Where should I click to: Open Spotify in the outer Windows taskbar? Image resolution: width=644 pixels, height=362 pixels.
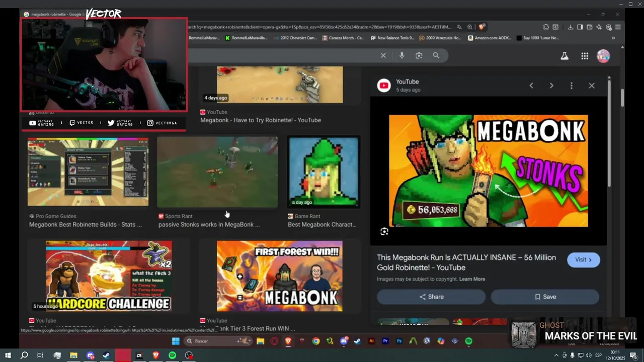[x=172, y=355]
